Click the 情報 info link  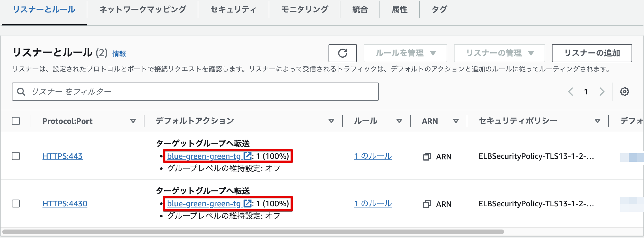[119, 54]
